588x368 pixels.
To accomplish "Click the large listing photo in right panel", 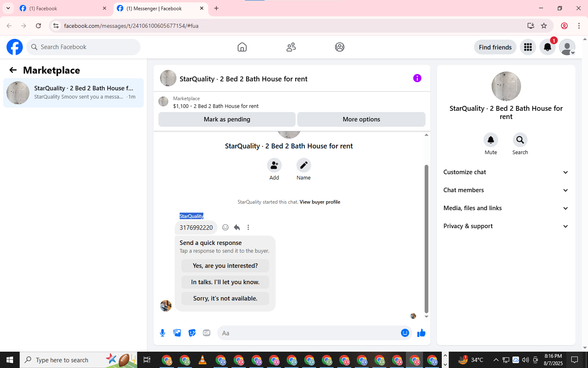I will pyautogui.click(x=506, y=86).
